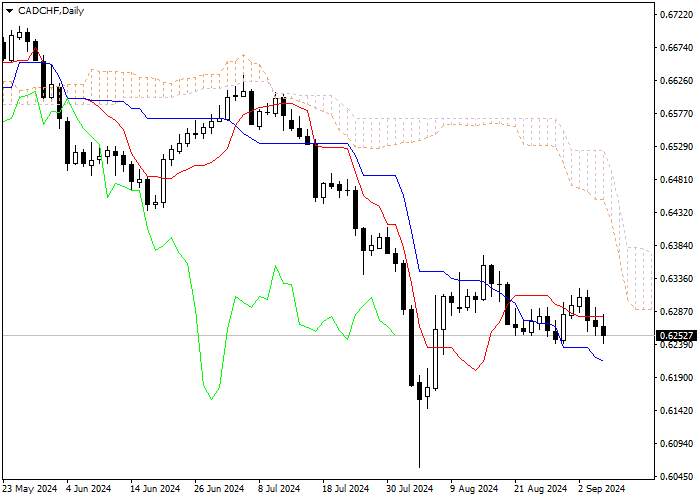Click price level 0.61420 on the scale

677,411
